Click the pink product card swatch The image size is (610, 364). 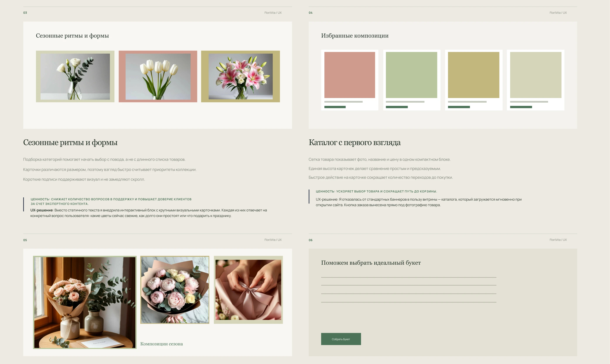349,75
